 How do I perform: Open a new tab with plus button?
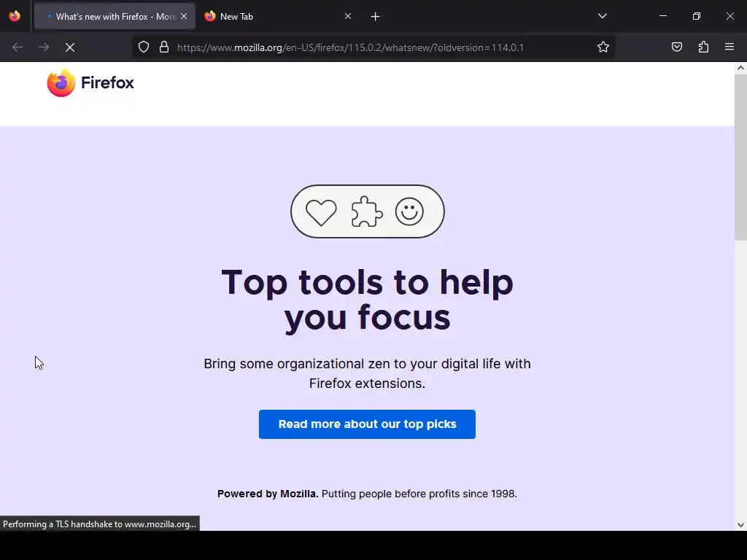(376, 17)
